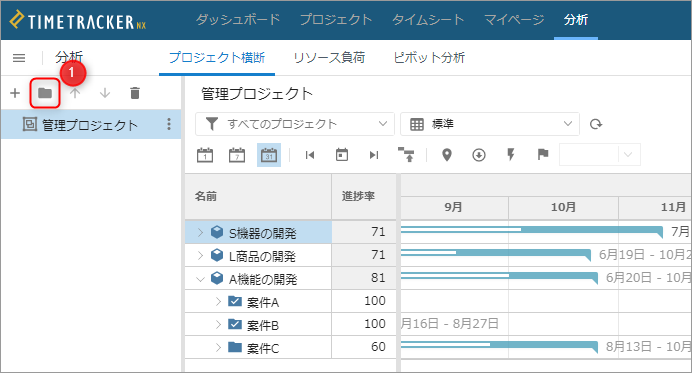The width and height of the screenshot is (692, 373).
Task: Click the jump-to-today calendar icon
Action: [x=342, y=155]
